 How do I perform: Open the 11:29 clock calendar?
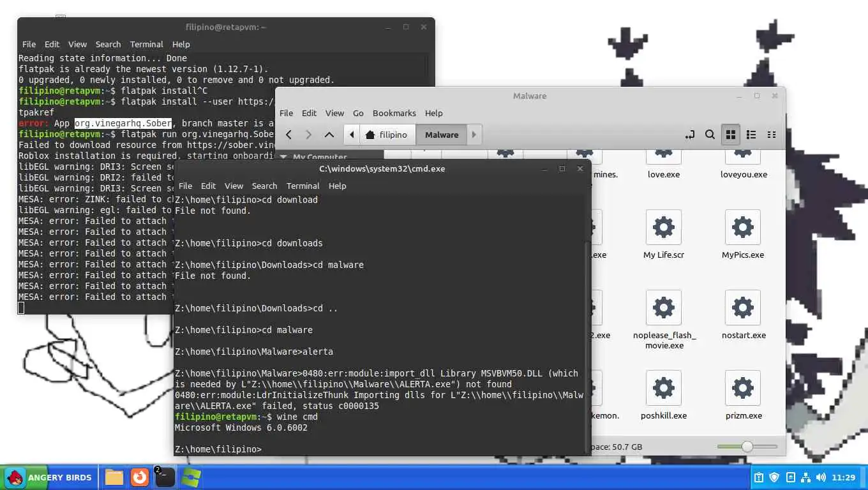coord(844,477)
